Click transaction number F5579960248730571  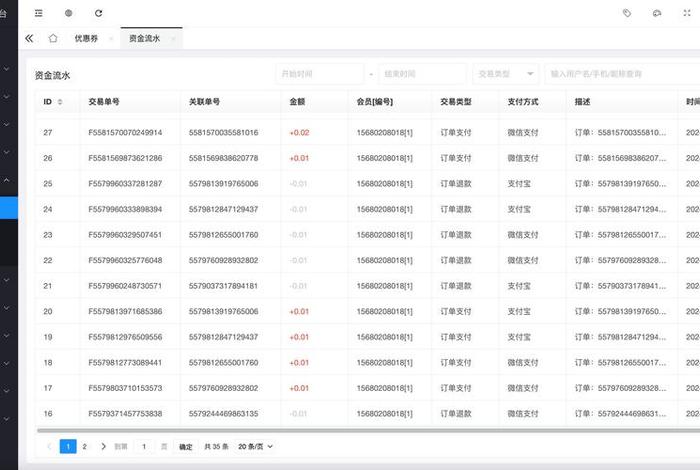pyautogui.click(x=125, y=286)
